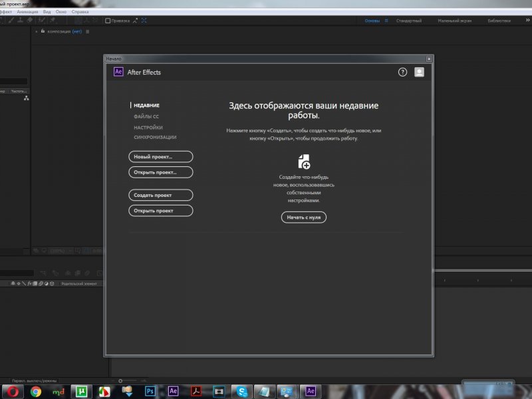The height and width of the screenshot is (399, 532).
Task: Open the composition panel menu icon
Action: pyautogui.click(x=88, y=31)
